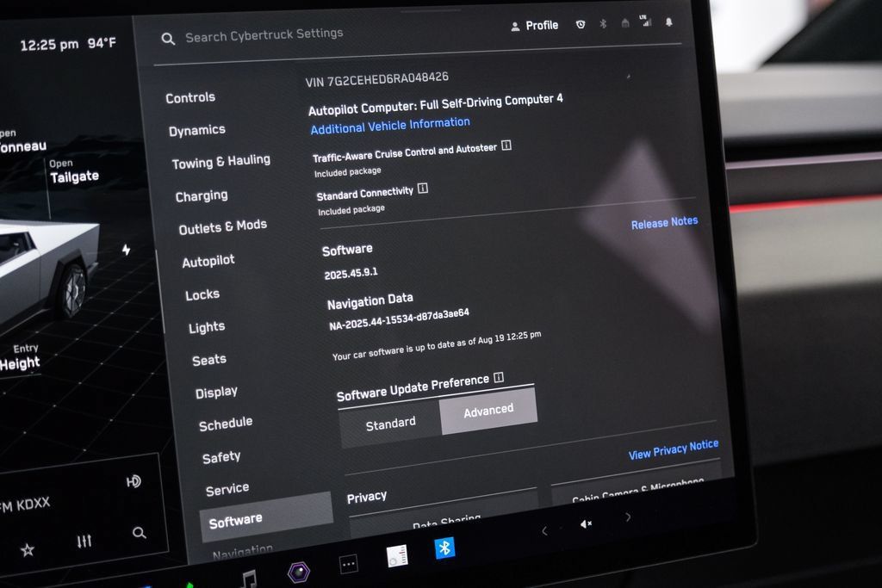Open Seats settings
882x588 pixels.
[209, 360]
